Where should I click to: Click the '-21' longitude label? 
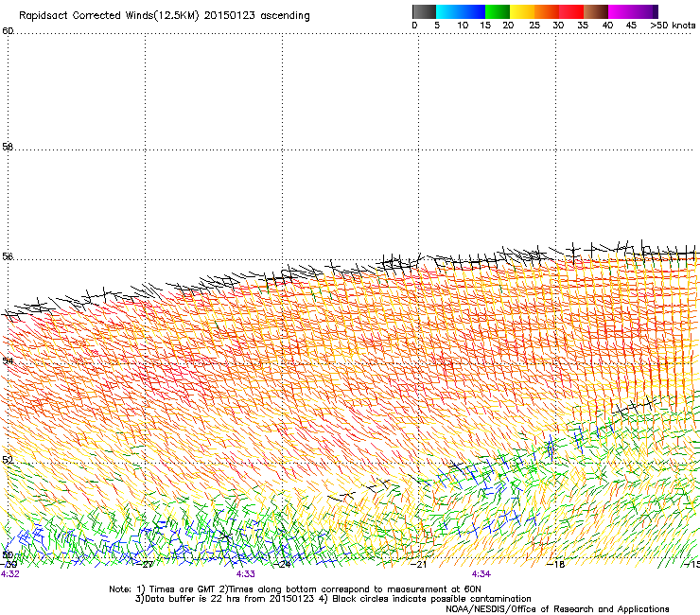pyautogui.click(x=419, y=565)
